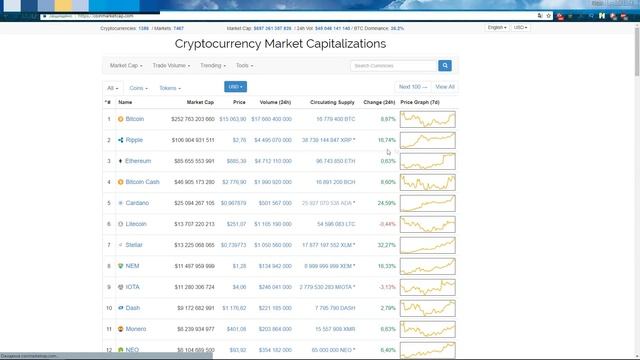
Task: Click Litecoin's -0.44% change value
Action: click(387, 224)
